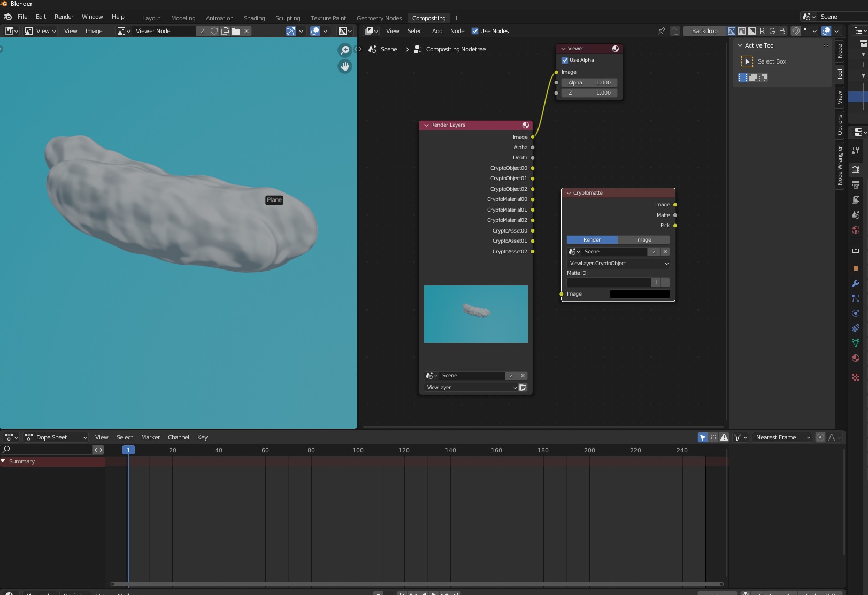The width and height of the screenshot is (868, 595).
Task: Open the Node sidebar tab
Action: 840,51
